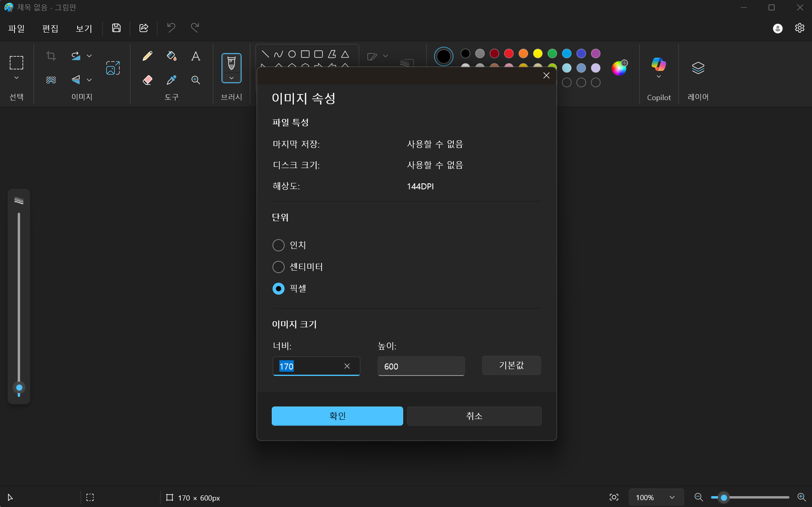The width and height of the screenshot is (812, 507).
Task: Select the 픽셀 radio button
Action: tap(279, 289)
